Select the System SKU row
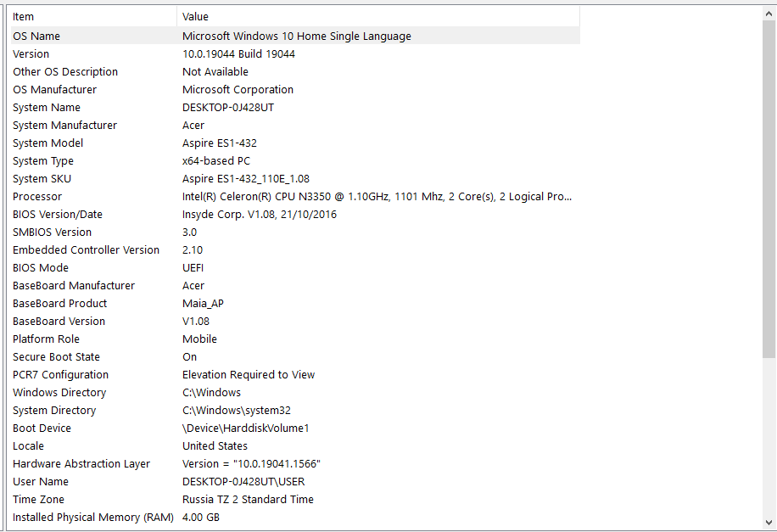The height and width of the screenshot is (532, 777). 295,179
